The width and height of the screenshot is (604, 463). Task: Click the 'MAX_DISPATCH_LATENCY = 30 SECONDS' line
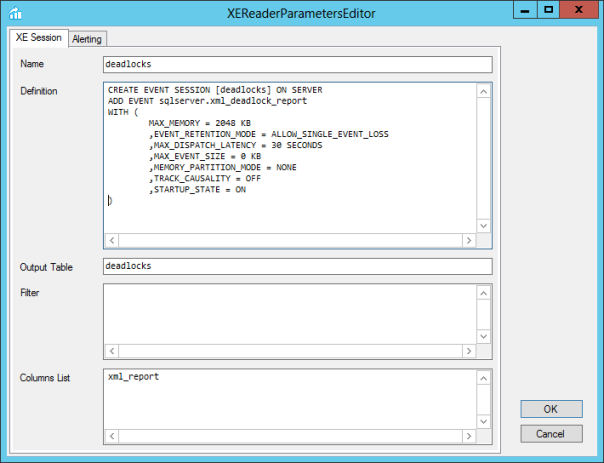pos(236,145)
